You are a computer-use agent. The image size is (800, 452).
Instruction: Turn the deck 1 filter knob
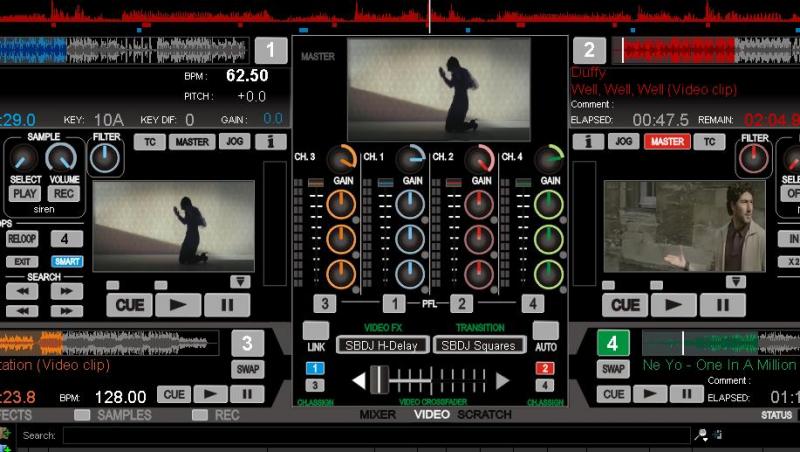coord(105,158)
